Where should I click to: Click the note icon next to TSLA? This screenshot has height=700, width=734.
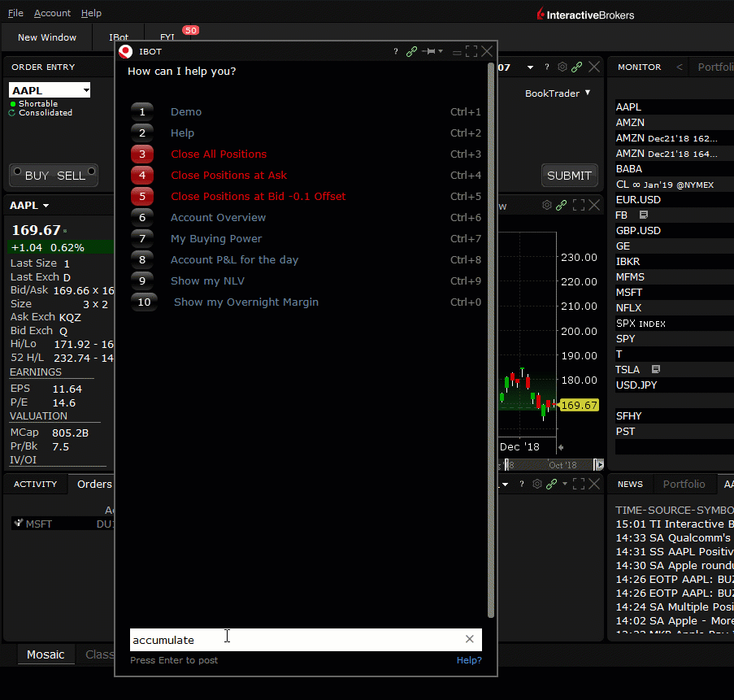[656, 369]
